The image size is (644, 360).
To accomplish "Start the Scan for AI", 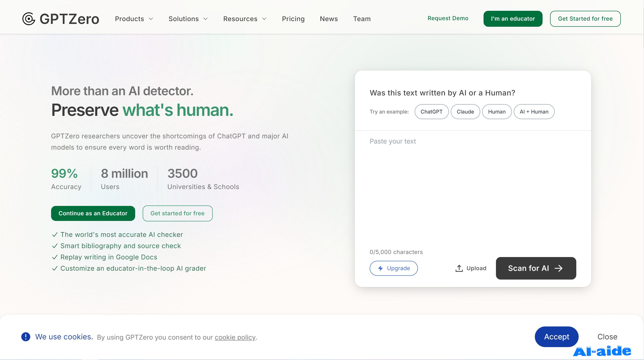I will coord(536,268).
